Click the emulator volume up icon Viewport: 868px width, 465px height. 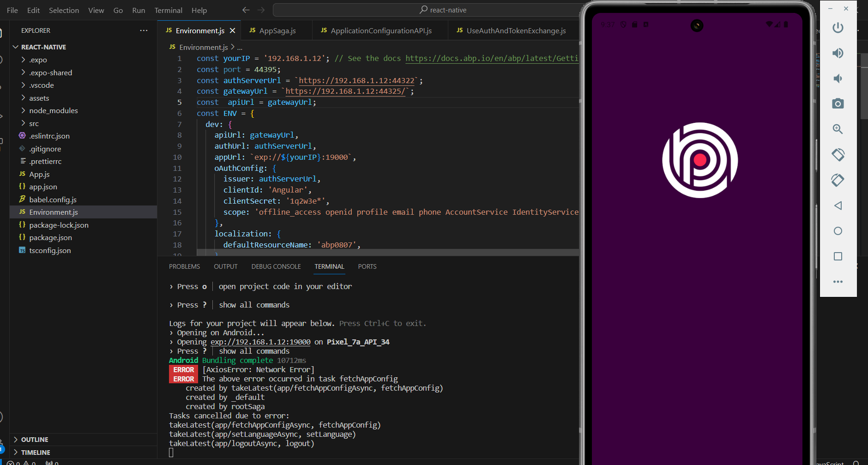[838, 53]
